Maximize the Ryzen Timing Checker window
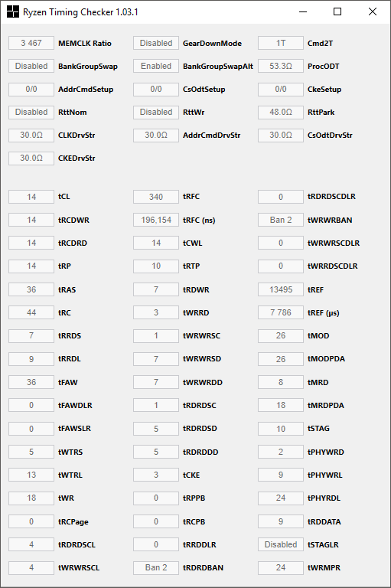This screenshot has width=391, height=588. click(x=337, y=11)
